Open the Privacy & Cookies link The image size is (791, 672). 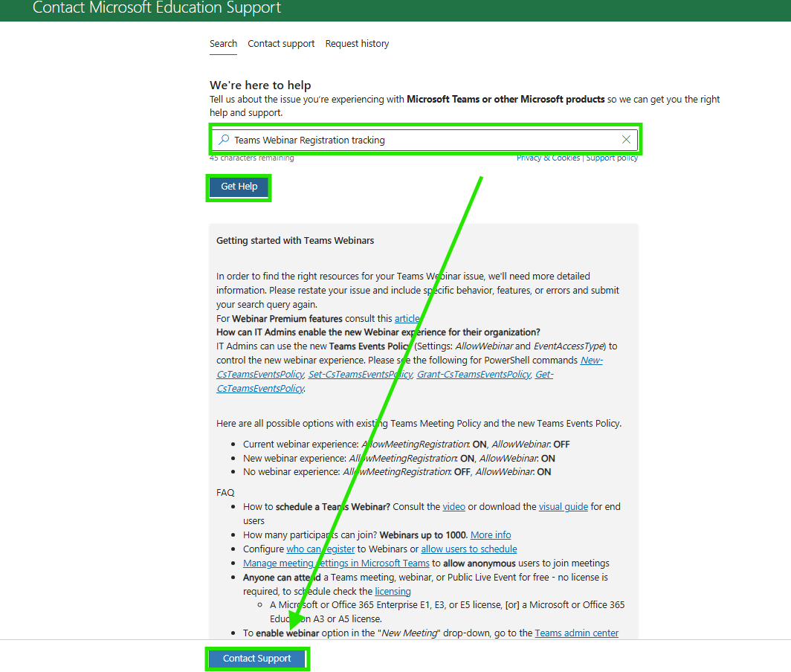[x=549, y=158]
